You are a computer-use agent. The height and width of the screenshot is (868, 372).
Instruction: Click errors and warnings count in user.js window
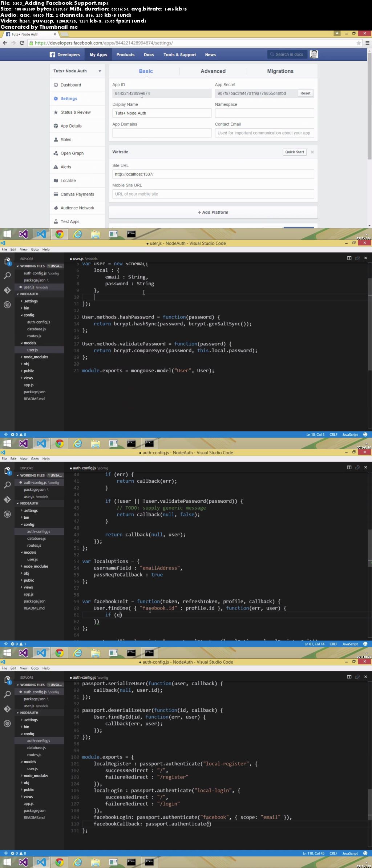[x=18, y=434]
